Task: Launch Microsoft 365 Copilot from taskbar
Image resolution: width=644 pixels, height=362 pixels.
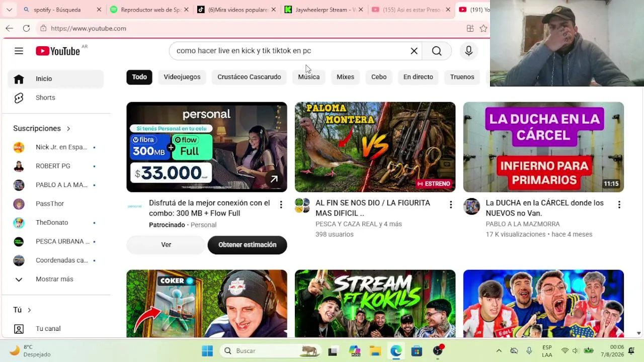Action: pyautogui.click(x=354, y=351)
